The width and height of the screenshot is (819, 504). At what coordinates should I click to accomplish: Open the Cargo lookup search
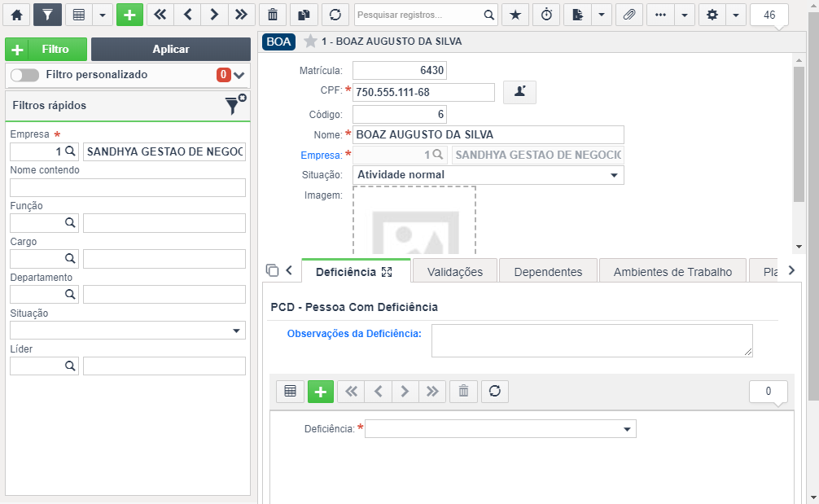point(70,259)
